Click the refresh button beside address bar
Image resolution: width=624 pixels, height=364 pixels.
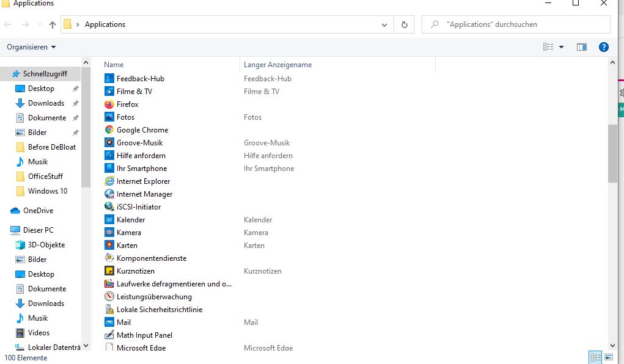click(x=405, y=24)
